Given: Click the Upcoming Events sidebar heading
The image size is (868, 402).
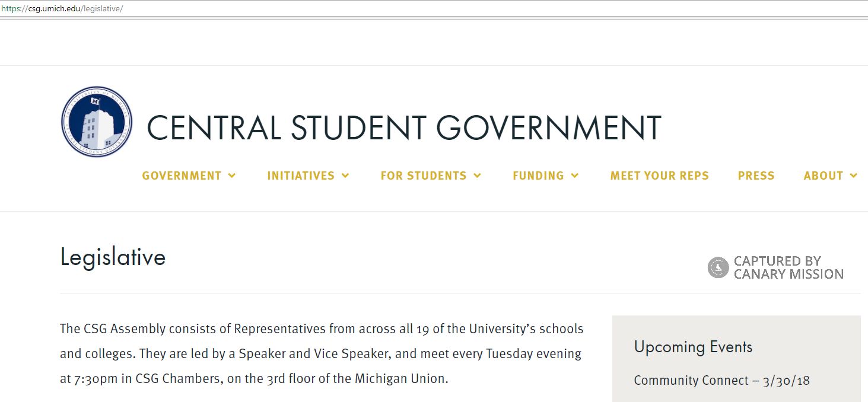Looking at the screenshot, I should click(x=693, y=347).
